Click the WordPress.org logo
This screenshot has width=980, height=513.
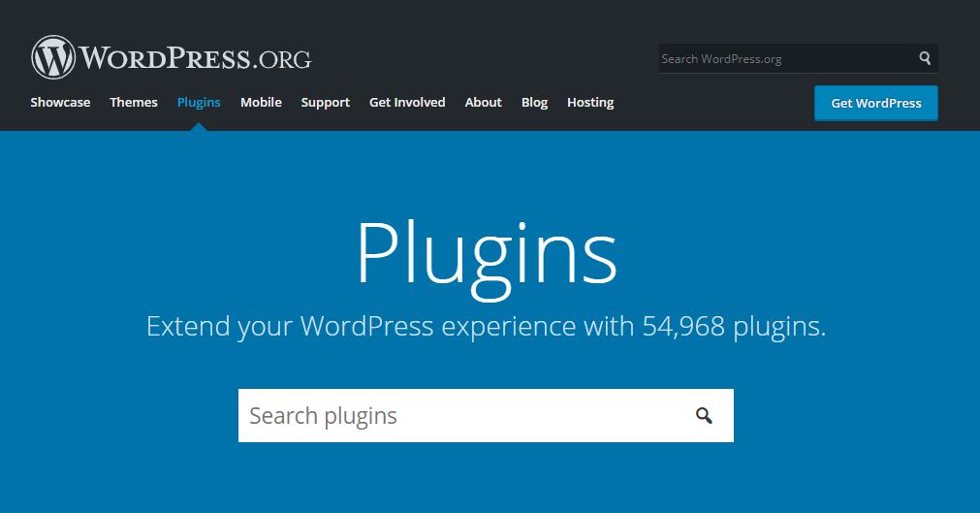pos(172,57)
